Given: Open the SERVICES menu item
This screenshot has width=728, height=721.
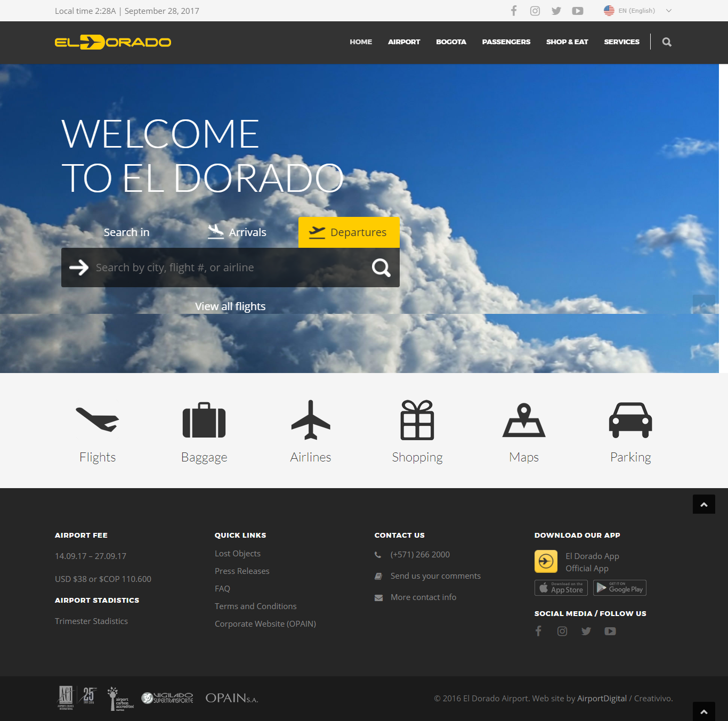Looking at the screenshot, I should coord(621,42).
